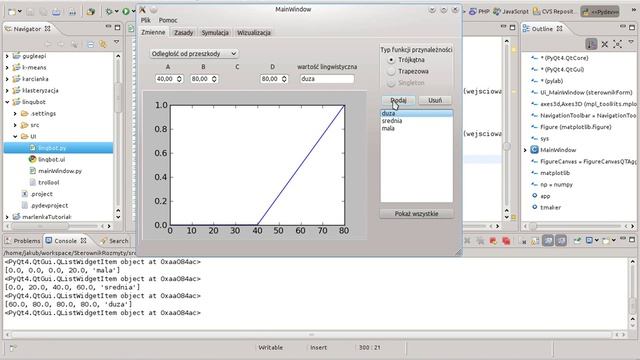Switch to the PHP perspective
Viewport: 640px width, 360px height.
[x=480, y=11]
